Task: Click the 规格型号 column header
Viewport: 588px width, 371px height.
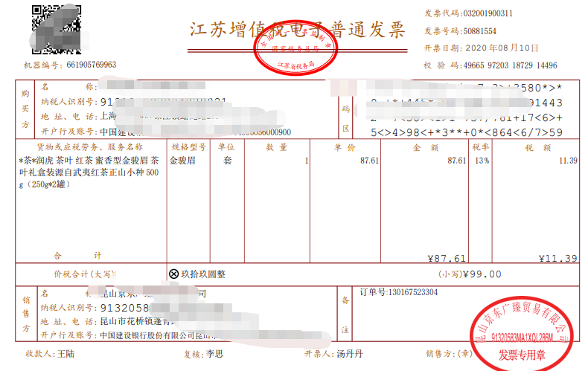Action: tap(188, 147)
